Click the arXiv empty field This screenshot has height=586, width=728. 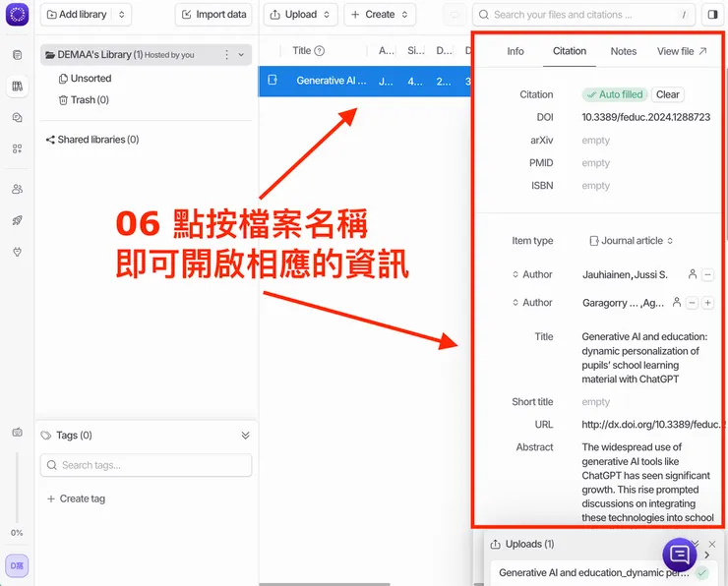(595, 141)
